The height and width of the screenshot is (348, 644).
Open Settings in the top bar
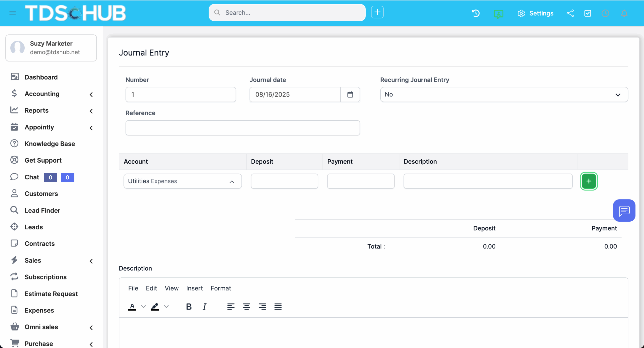point(536,13)
